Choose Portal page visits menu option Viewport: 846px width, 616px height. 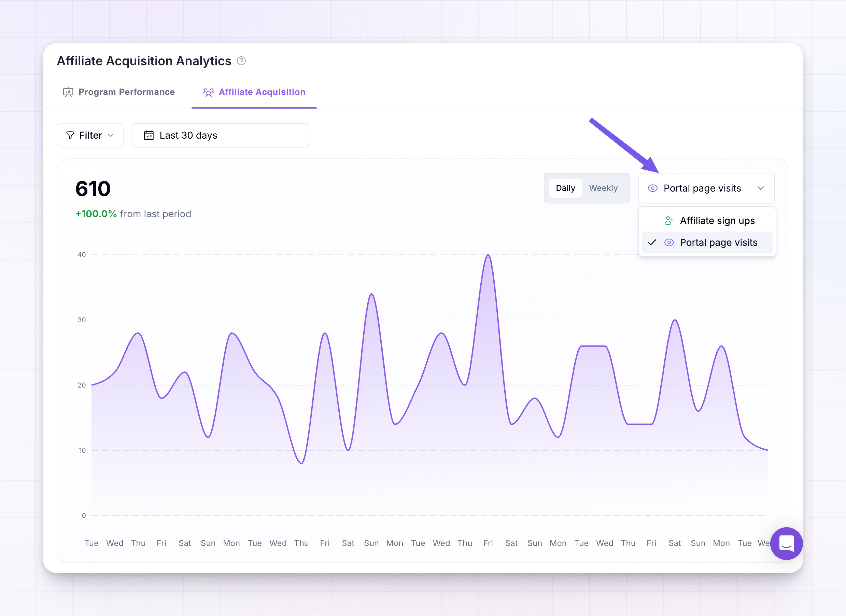pos(707,242)
